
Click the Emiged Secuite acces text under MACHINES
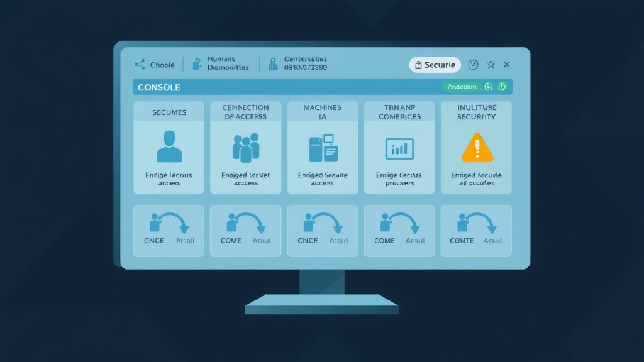coord(323,179)
